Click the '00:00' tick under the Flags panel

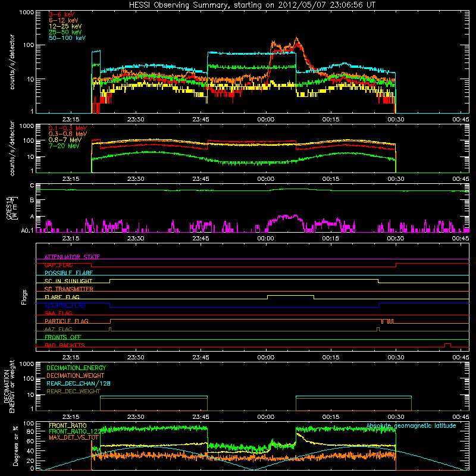coord(265,358)
